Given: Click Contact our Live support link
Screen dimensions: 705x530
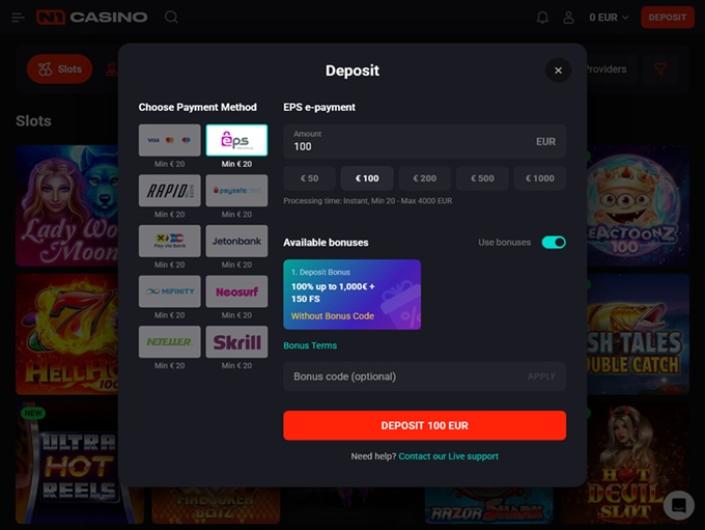Looking at the screenshot, I should pos(448,456).
